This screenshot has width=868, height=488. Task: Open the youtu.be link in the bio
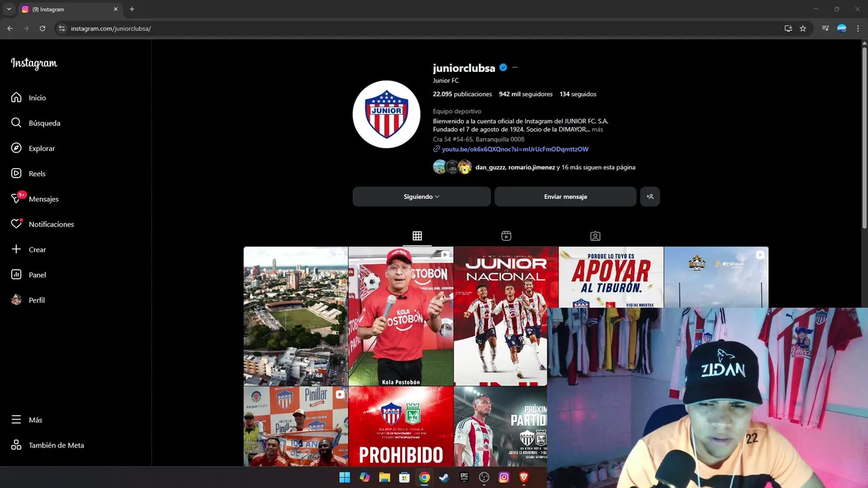coord(515,149)
